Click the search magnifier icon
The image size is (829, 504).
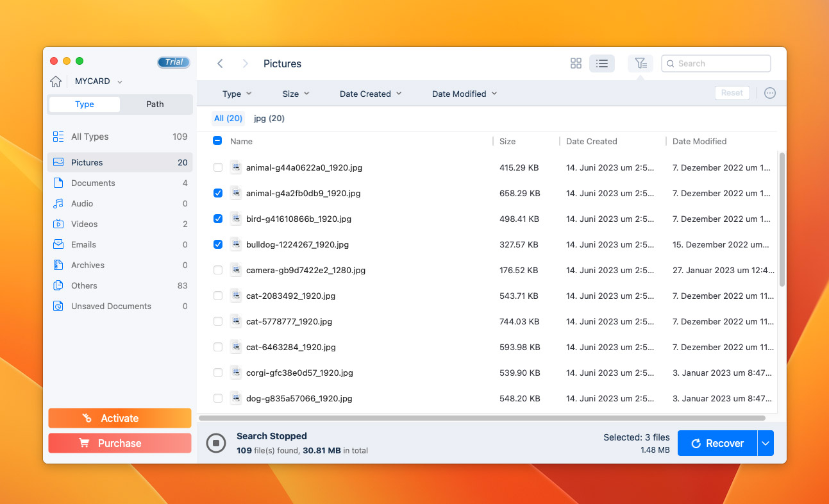(671, 63)
